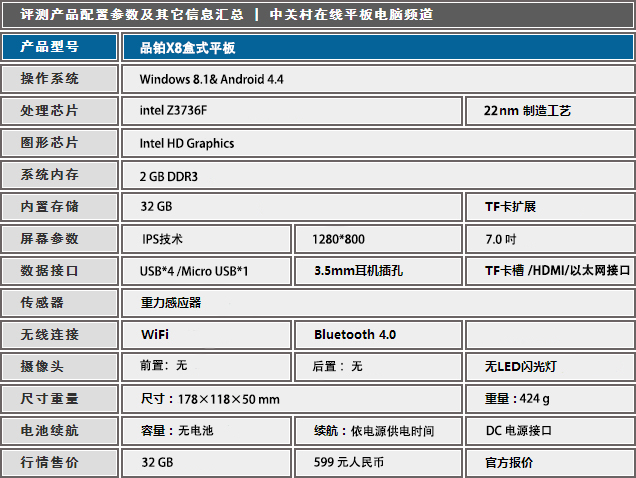Click the DC 电源接口 cell
636x478 pixels.
click(550, 431)
